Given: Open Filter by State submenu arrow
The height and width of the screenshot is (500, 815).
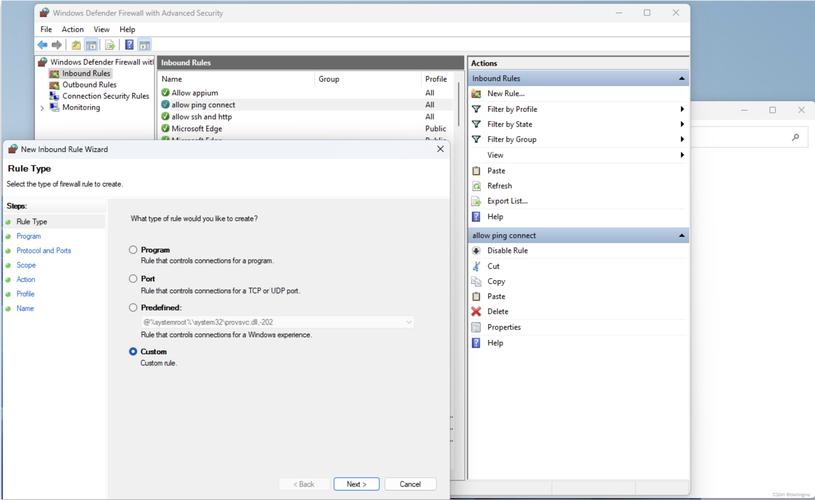Looking at the screenshot, I should pyautogui.click(x=682, y=124).
